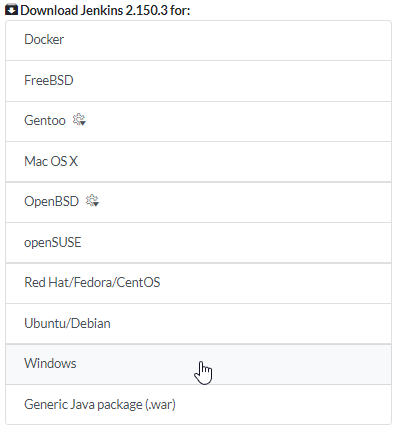Select the Ubuntu/Debian download entry
Viewport: 393px width, 426px height.
(x=198, y=324)
